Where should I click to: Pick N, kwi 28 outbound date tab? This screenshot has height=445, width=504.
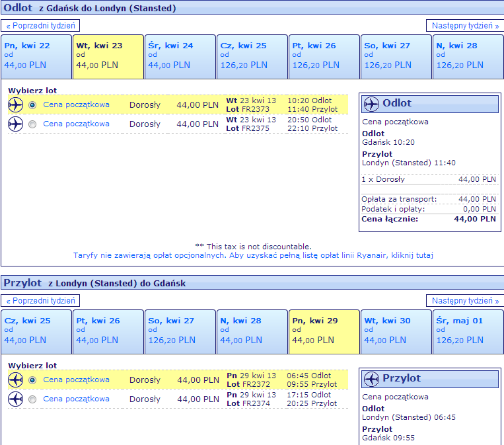pos(468,57)
